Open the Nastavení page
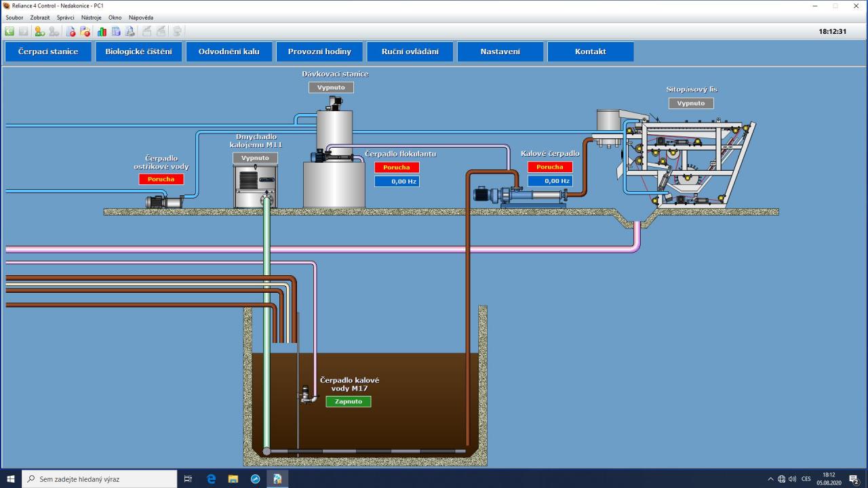The image size is (868, 488). pyautogui.click(x=500, y=52)
